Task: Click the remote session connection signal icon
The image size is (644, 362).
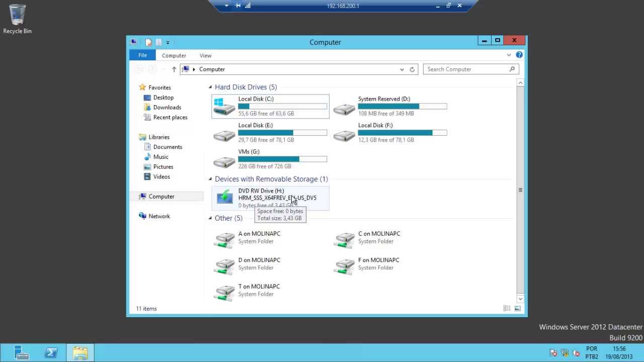Action: click(x=248, y=6)
